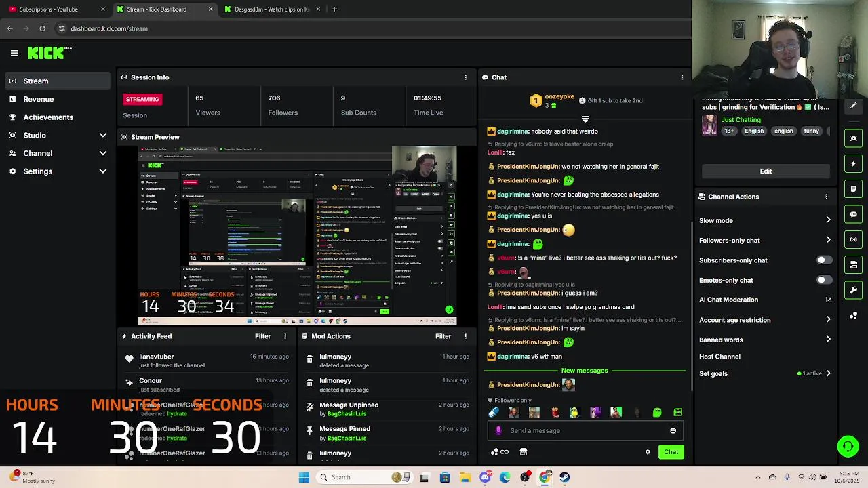The width and height of the screenshot is (868, 488).
Task: Click the lightning bolt sidebar icon
Action: click(853, 163)
